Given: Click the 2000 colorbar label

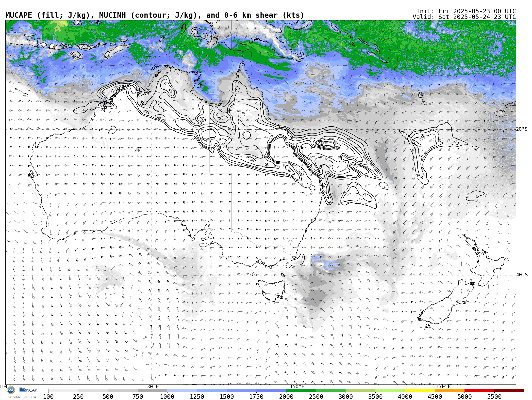Looking at the screenshot, I should click(x=286, y=397).
